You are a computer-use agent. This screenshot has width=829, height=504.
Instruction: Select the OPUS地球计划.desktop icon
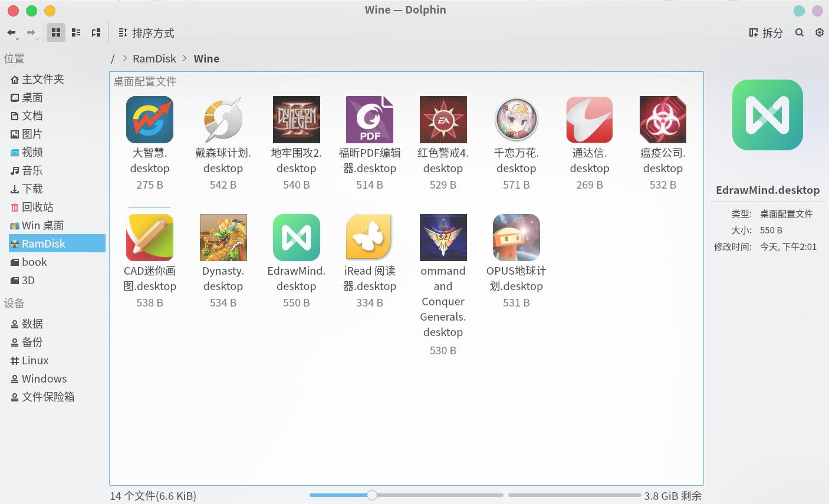click(517, 238)
